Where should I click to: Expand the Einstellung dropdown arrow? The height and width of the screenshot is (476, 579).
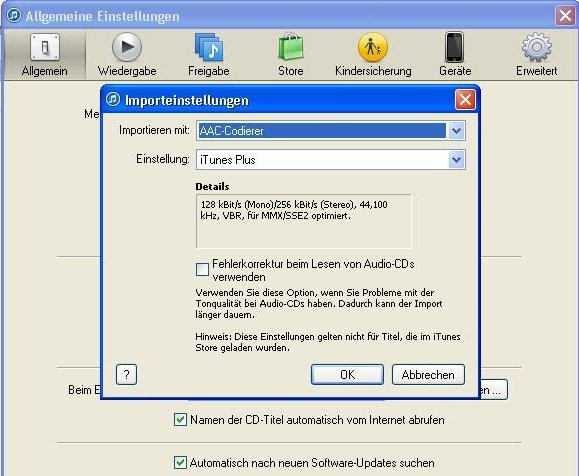pos(456,160)
